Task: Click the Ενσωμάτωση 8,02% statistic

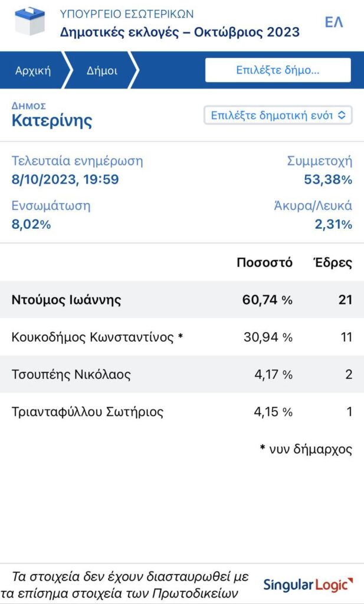Action: pos(51,215)
